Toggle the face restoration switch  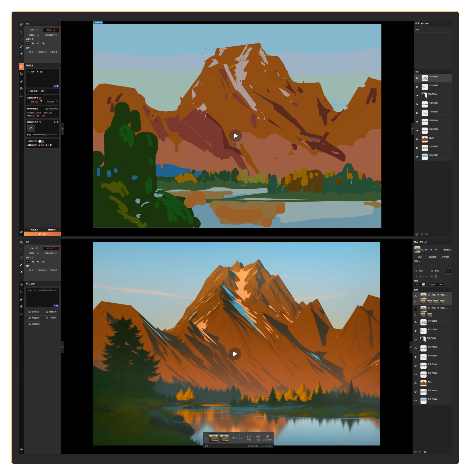pyautogui.click(x=41, y=141)
